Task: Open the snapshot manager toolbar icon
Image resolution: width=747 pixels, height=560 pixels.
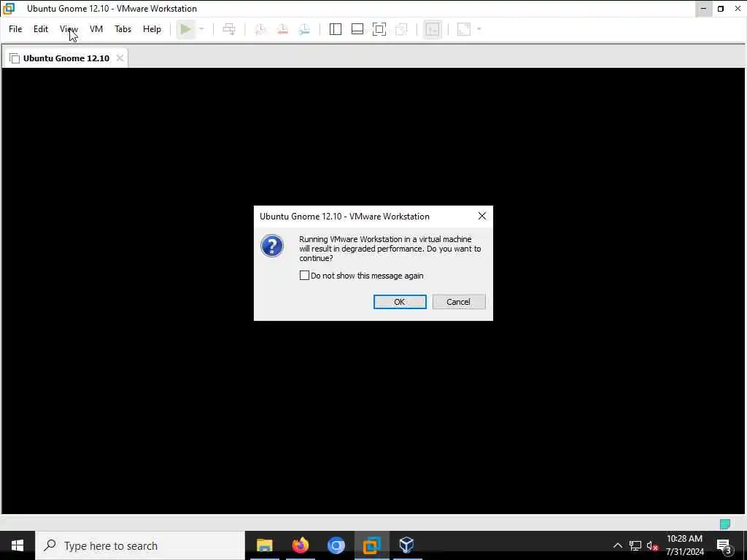Action: pyautogui.click(x=304, y=29)
